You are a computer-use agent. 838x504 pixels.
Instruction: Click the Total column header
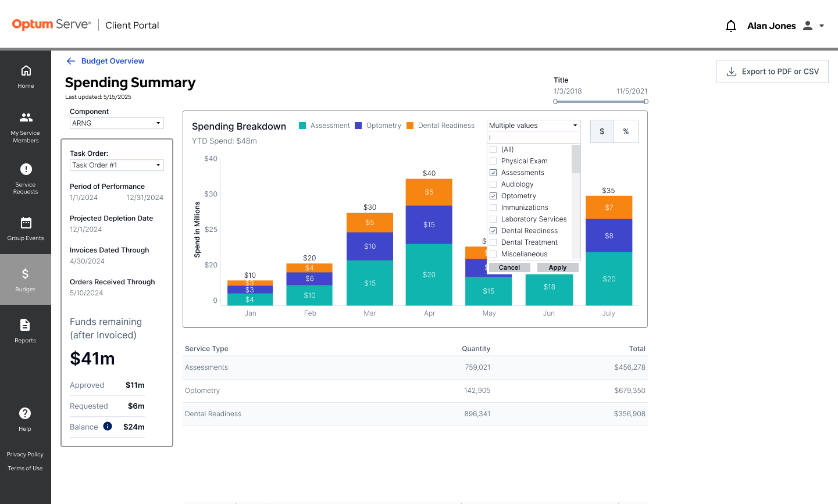637,349
